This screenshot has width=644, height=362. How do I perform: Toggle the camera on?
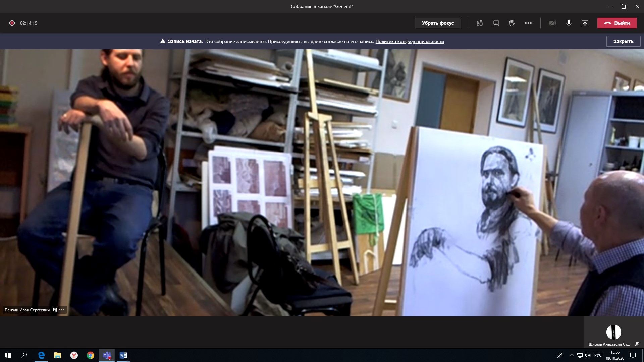pos(552,23)
